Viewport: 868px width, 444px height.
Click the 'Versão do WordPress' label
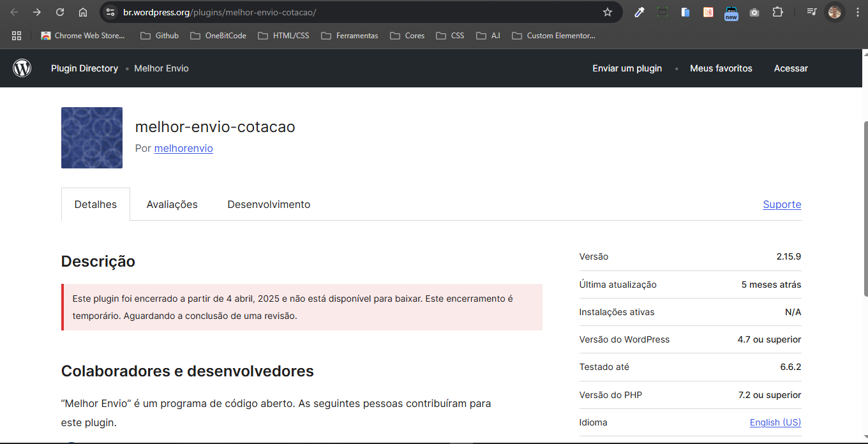(624, 339)
